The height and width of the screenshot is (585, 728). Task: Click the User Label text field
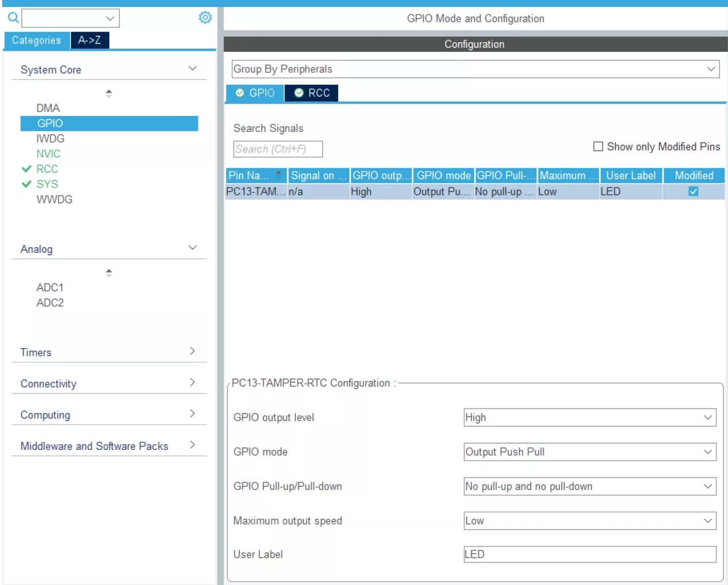pyautogui.click(x=589, y=554)
